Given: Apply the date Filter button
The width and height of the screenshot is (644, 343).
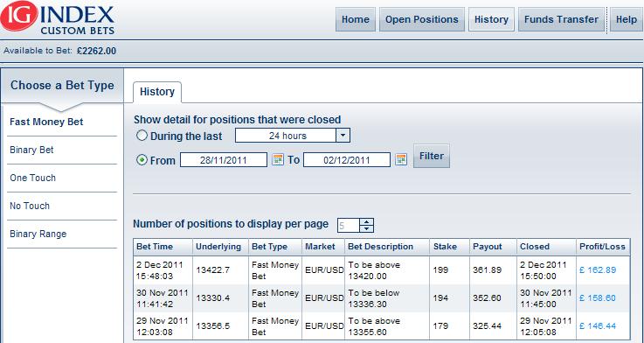Looking at the screenshot, I should tap(432, 156).
